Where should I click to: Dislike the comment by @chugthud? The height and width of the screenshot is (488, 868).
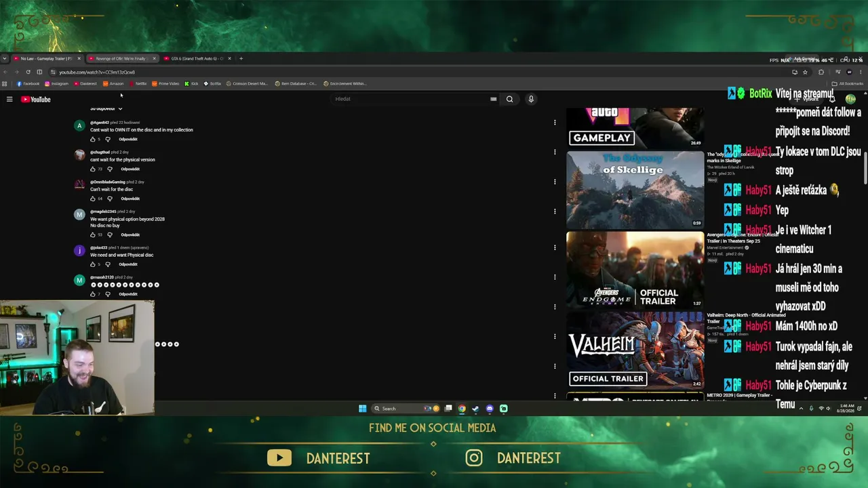[110, 169]
